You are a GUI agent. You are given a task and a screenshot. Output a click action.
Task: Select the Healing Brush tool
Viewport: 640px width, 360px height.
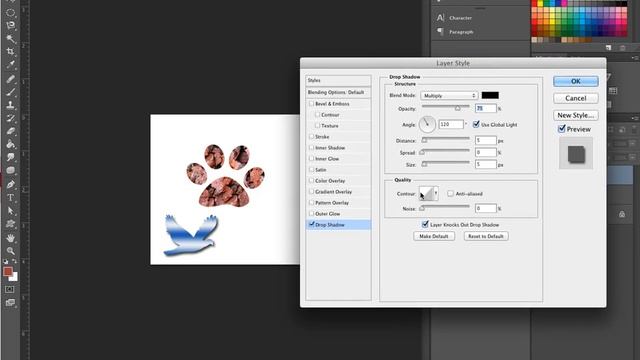11,79
